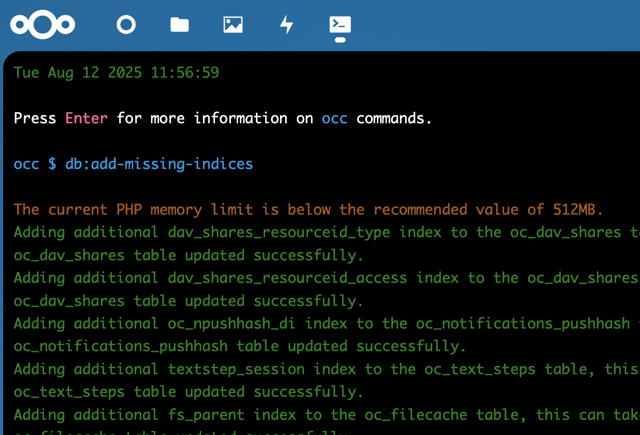Click the timestamp line in terminal
Screen dimensions: 640x435
point(116,72)
